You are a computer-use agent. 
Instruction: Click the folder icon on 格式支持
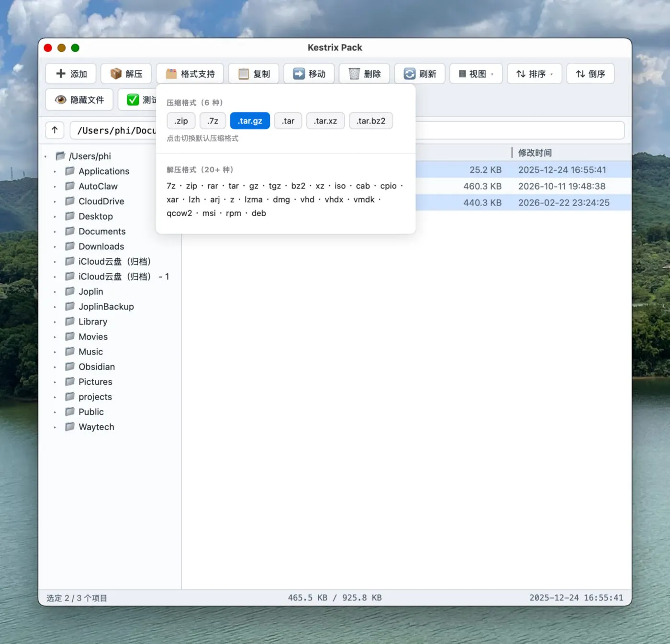click(x=171, y=74)
